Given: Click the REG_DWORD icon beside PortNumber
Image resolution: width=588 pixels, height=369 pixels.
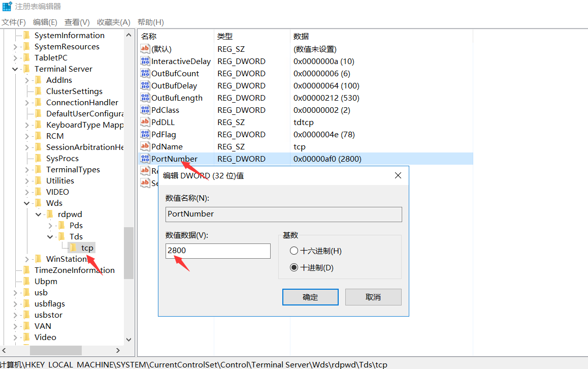Looking at the screenshot, I should click(x=146, y=159).
